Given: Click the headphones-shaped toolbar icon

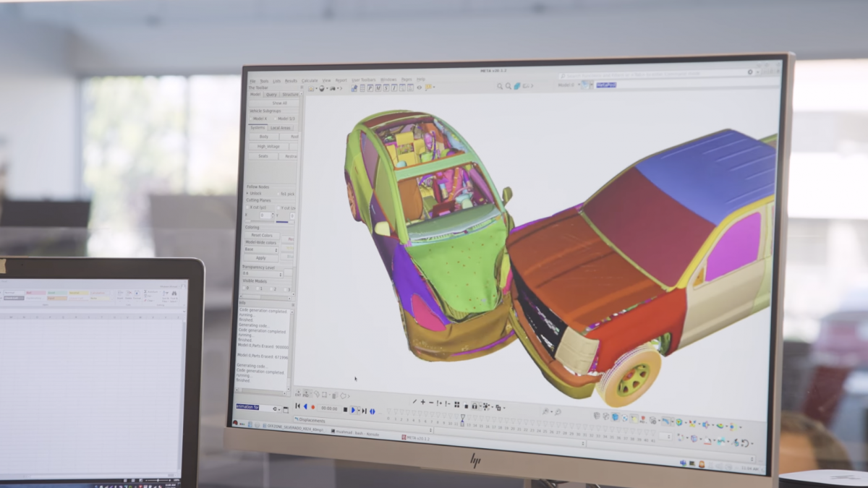Looking at the screenshot, I should 475,406.
